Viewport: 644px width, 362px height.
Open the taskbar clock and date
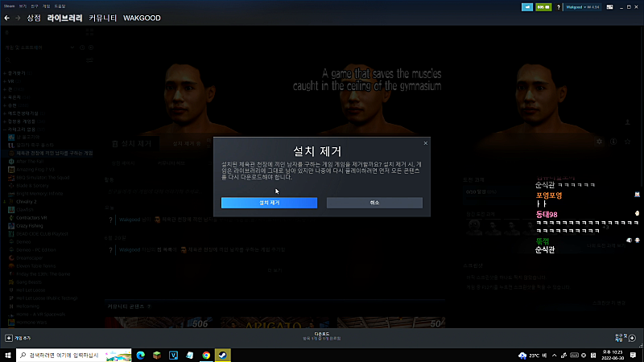click(613, 355)
